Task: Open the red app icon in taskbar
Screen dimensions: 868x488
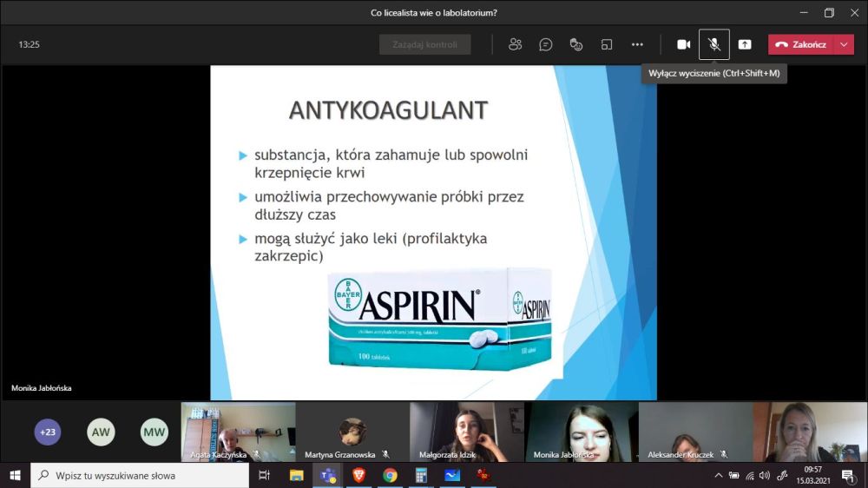Action: [x=483, y=475]
